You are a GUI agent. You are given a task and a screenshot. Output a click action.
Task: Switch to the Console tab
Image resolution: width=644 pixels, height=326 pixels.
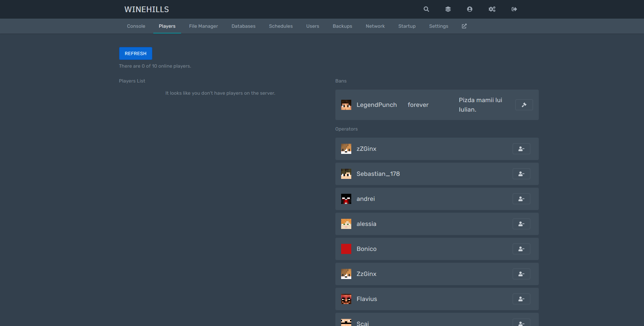136,26
